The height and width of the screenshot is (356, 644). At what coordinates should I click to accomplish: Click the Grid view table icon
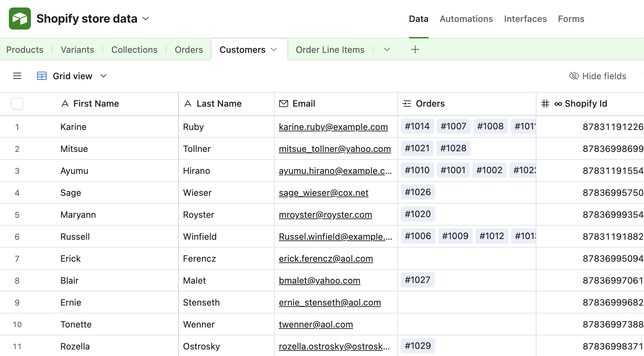(41, 76)
